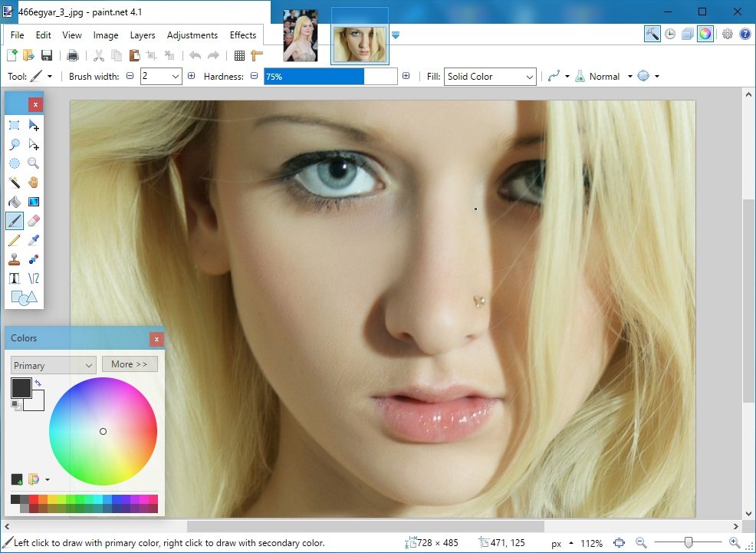The width and height of the screenshot is (756, 553).
Task: Click the Hardness 75% slider bar
Action: click(330, 77)
